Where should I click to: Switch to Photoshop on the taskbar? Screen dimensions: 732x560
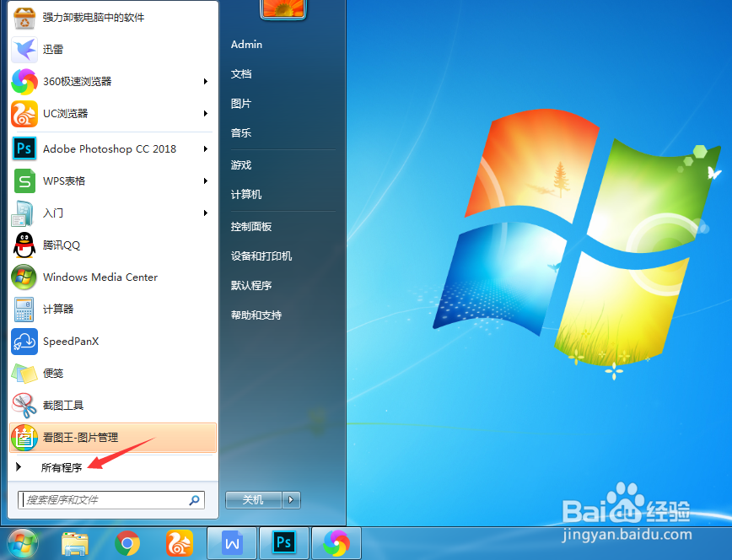[x=284, y=543]
